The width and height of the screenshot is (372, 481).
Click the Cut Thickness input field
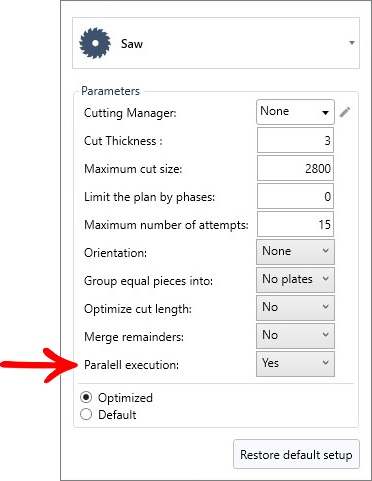[295, 140]
